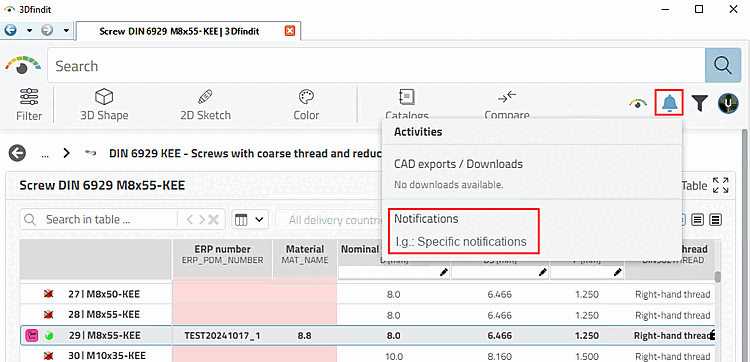Screen dimensions: 750x362
Task: Click the grey forward navigation arrow
Action: (47, 31)
